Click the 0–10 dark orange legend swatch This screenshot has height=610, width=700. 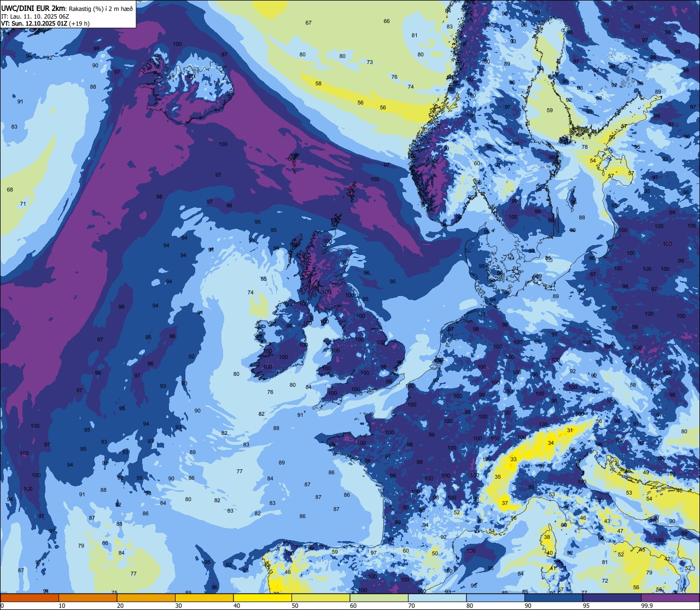tap(30, 597)
